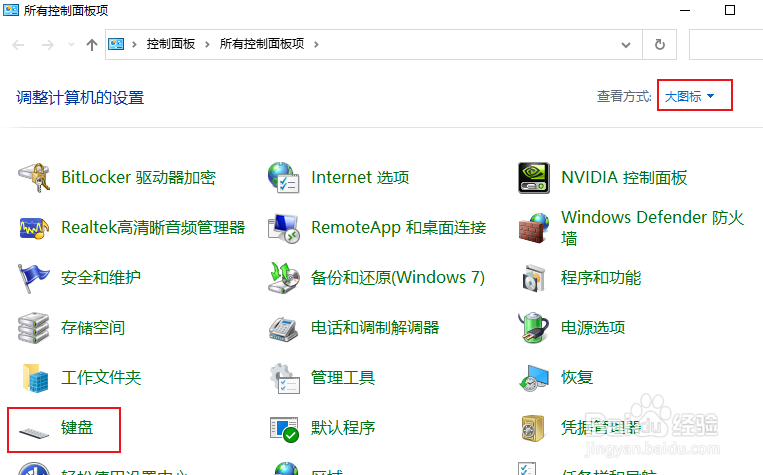
Task: Open the Storage Spaces drives icon
Action: tap(34, 328)
